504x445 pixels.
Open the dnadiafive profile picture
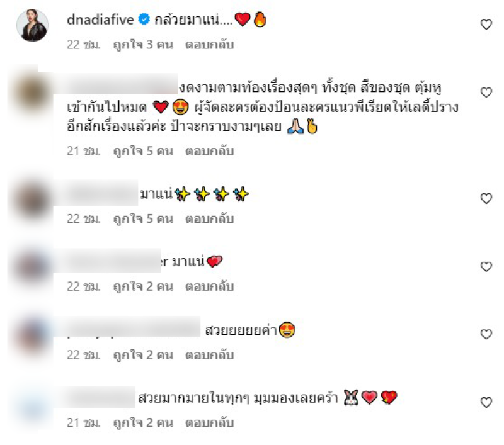32,25
